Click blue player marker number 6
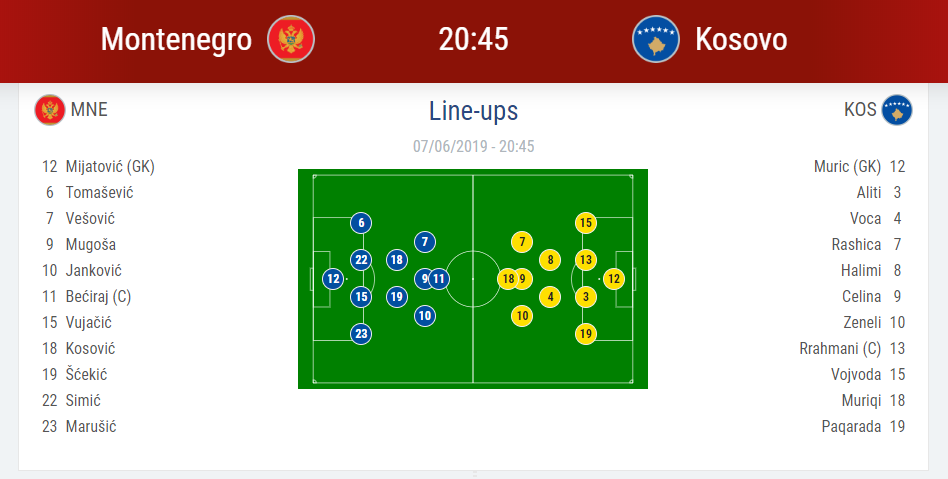Image resolution: width=948 pixels, height=479 pixels. point(361,223)
